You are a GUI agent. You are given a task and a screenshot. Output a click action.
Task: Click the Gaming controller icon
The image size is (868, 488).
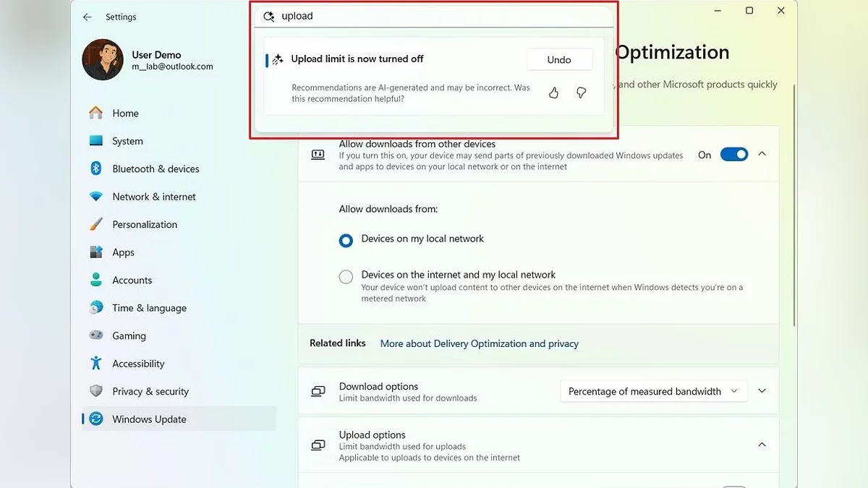click(95, 335)
